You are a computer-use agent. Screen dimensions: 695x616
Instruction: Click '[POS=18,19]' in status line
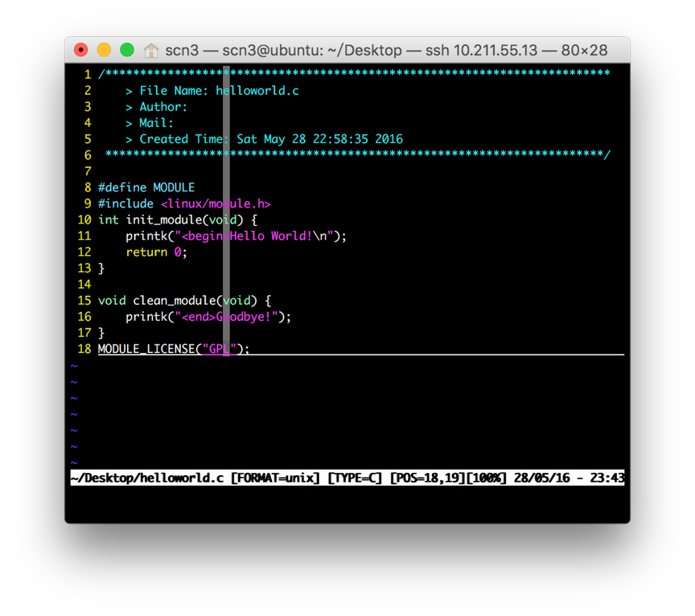tap(428, 478)
